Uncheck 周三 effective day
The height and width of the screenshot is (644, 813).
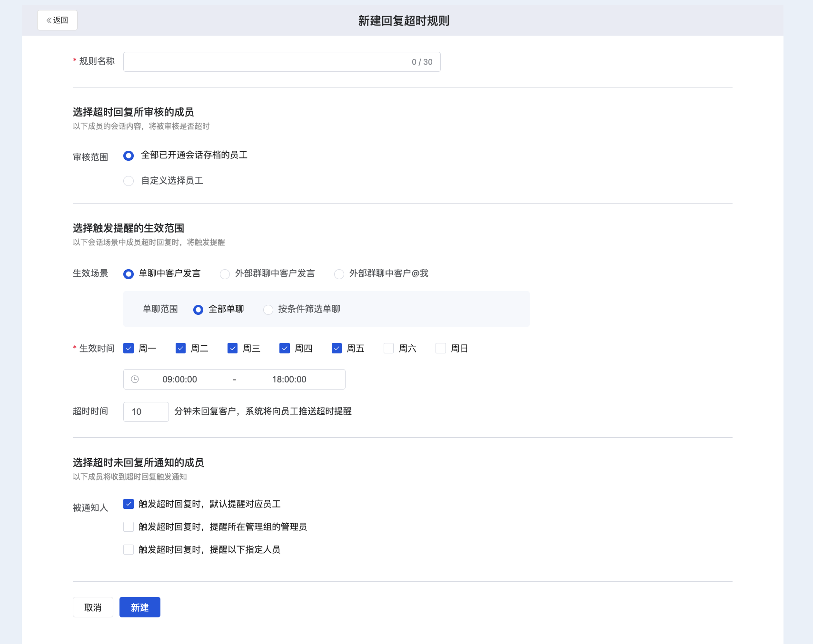pyautogui.click(x=232, y=348)
